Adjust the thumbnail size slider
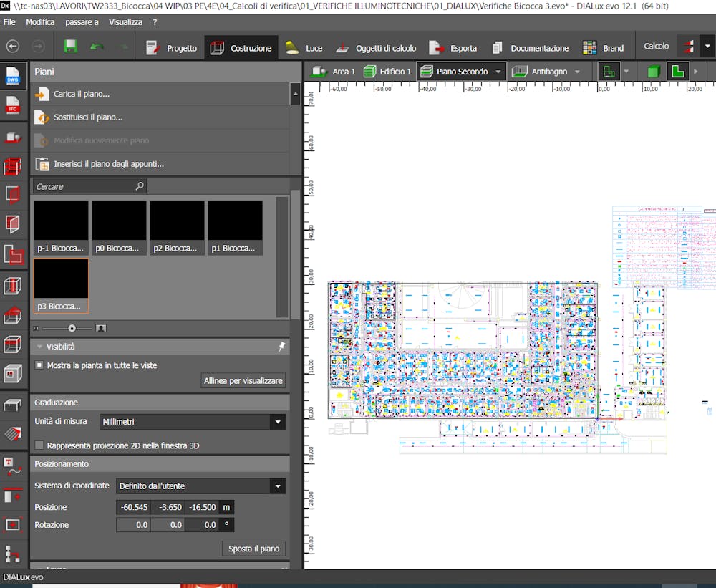The width and height of the screenshot is (716, 588). coord(72,328)
